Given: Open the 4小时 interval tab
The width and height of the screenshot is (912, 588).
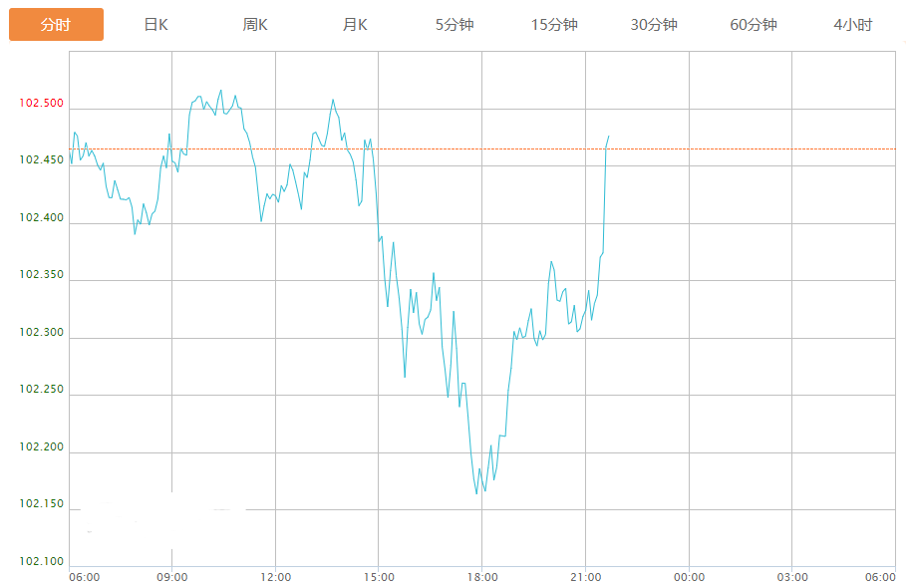Looking at the screenshot, I should (x=853, y=25).
